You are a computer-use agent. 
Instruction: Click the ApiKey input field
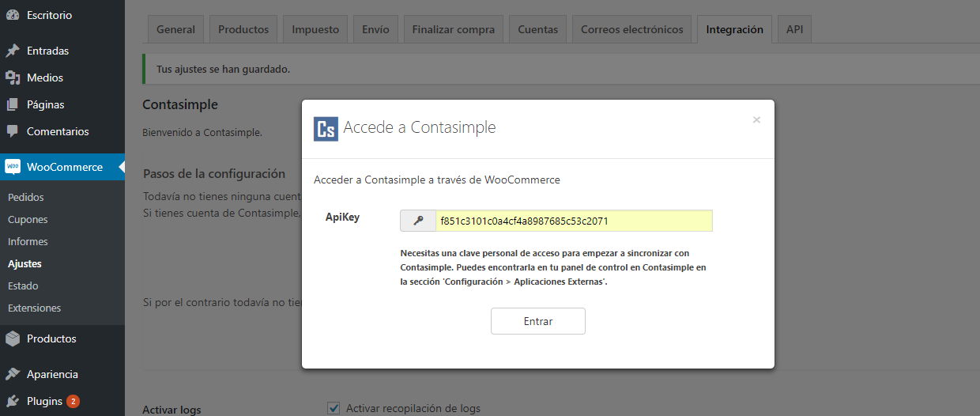(x=574, y=221)
